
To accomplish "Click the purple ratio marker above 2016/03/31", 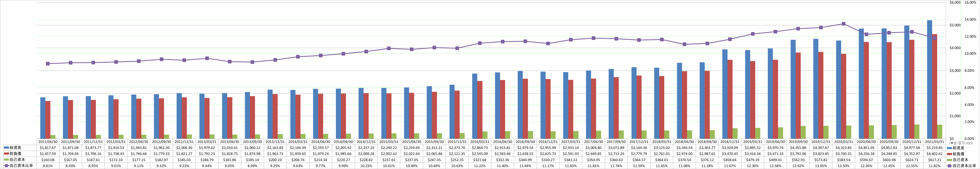I will pos(480,43).
